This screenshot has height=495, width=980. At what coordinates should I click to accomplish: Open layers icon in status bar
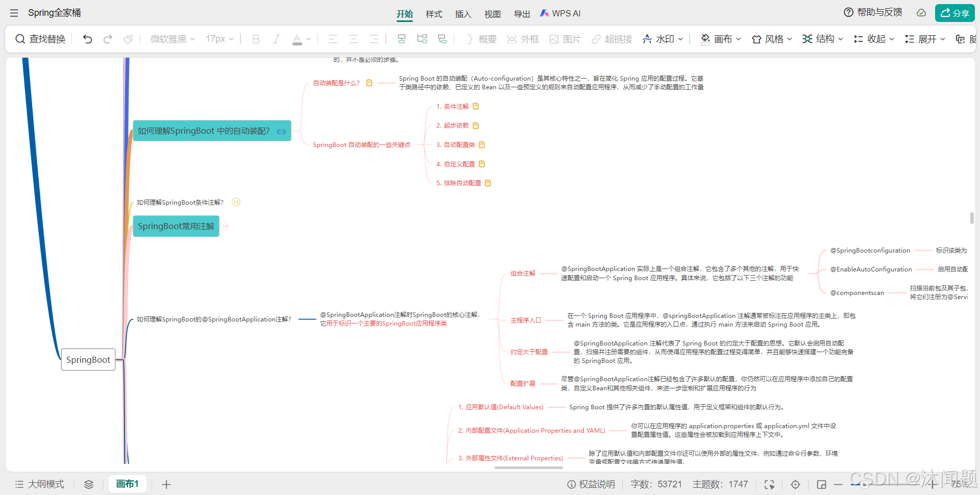(x=89, y=484)
